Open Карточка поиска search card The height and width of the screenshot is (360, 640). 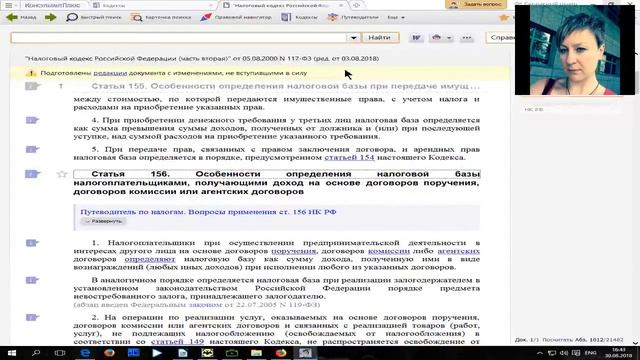(161, 17)
